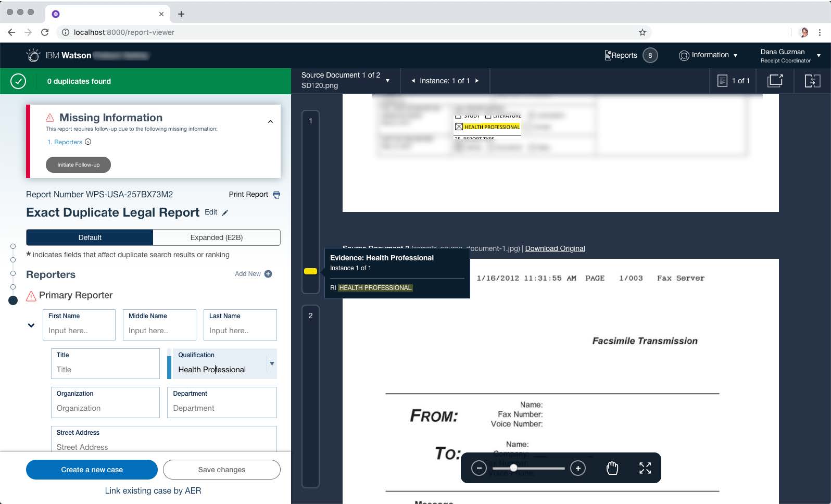The height and width of the screenshot is (504, 831).
Task: Open the Source Document dropdown
Action: (x=387, y=81)
